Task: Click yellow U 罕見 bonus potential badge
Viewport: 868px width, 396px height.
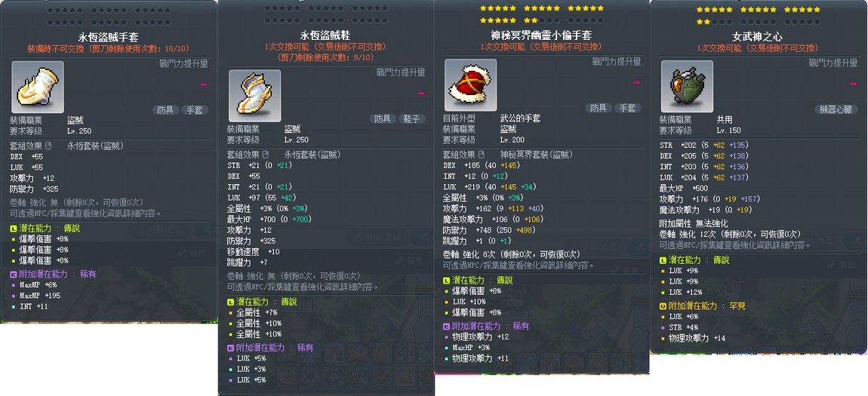Action: [663, 305]
